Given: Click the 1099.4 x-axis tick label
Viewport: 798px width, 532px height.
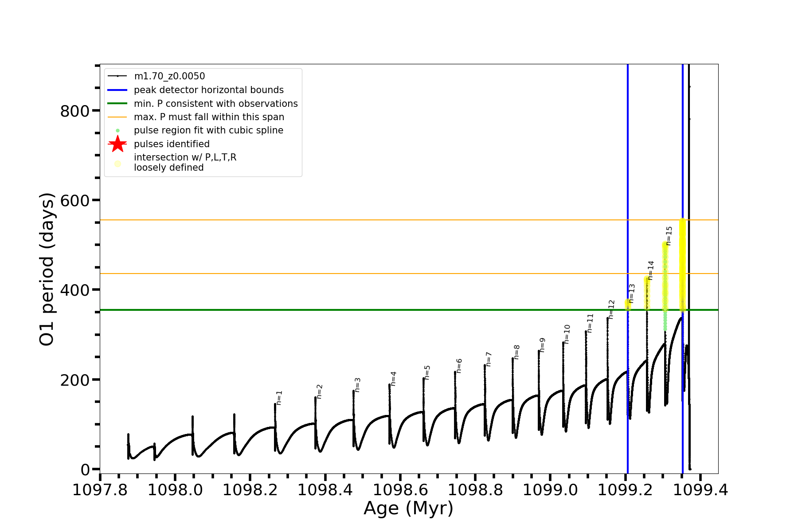Looking at the screenshot, I should tap(700, 490).
